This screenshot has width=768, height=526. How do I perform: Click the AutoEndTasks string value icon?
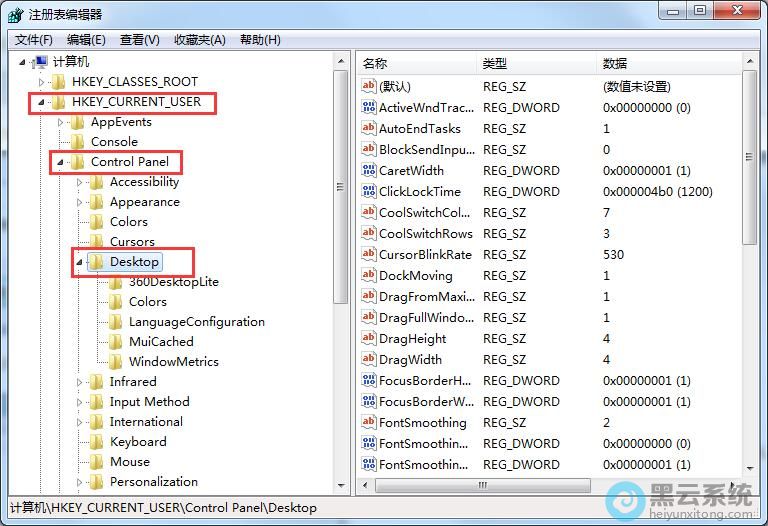368,129
